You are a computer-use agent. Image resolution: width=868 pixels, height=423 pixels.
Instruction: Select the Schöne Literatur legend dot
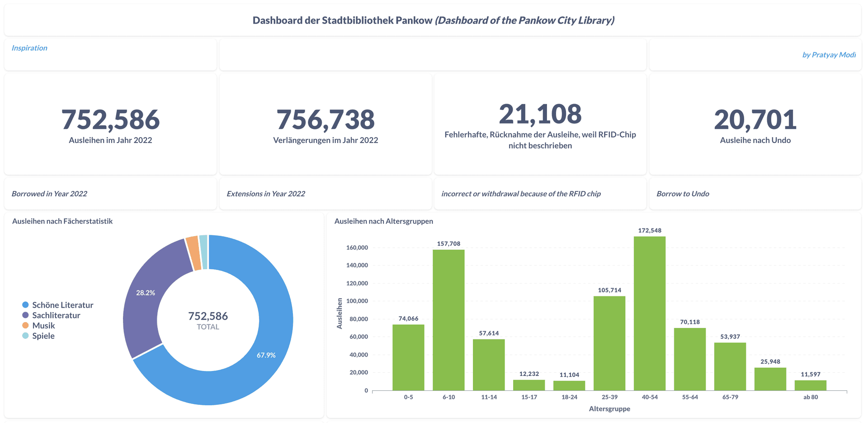25,305
